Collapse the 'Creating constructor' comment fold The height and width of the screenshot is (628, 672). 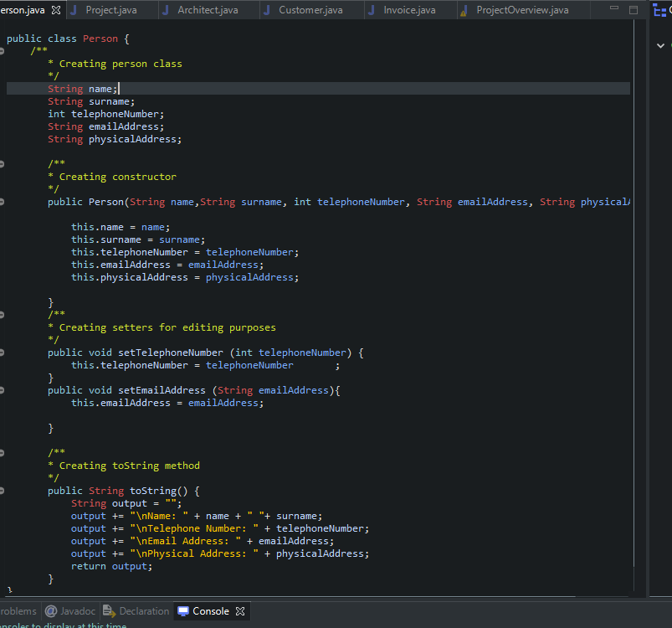tap(2, 164)
